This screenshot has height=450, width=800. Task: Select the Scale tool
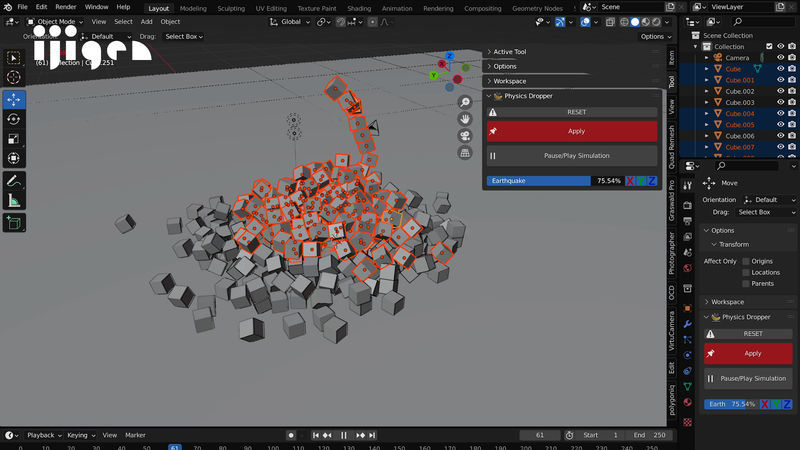coord(14,139)
